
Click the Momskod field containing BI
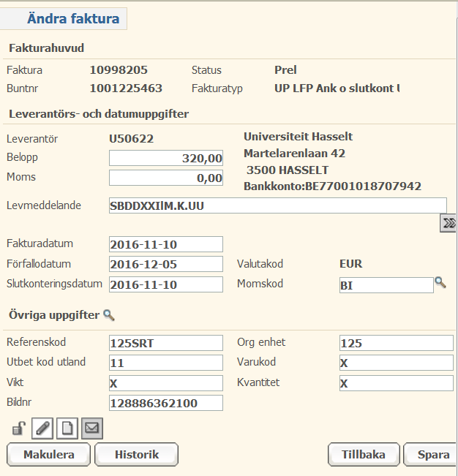pos(386,285)
